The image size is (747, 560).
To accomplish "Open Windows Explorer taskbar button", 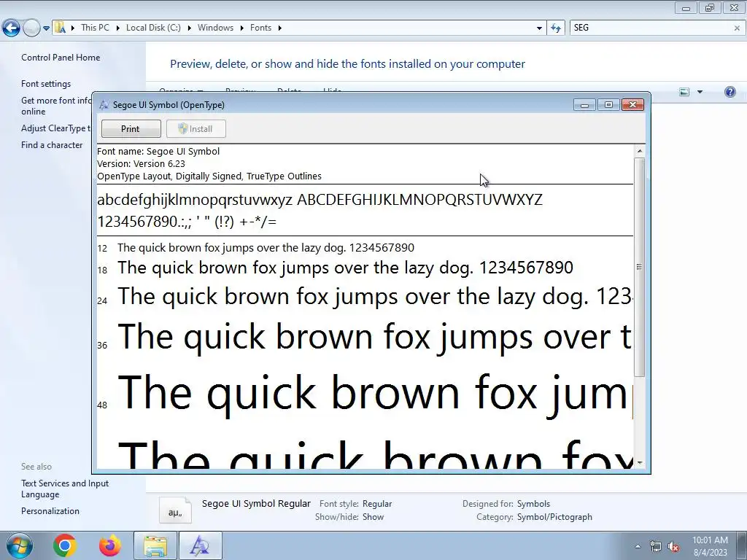I will tap(155, 545).
